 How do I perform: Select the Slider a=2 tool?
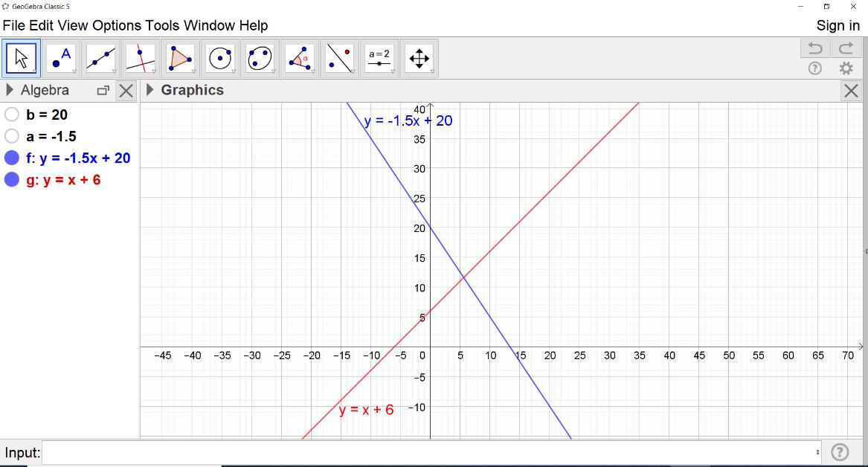tap(379, 58)
